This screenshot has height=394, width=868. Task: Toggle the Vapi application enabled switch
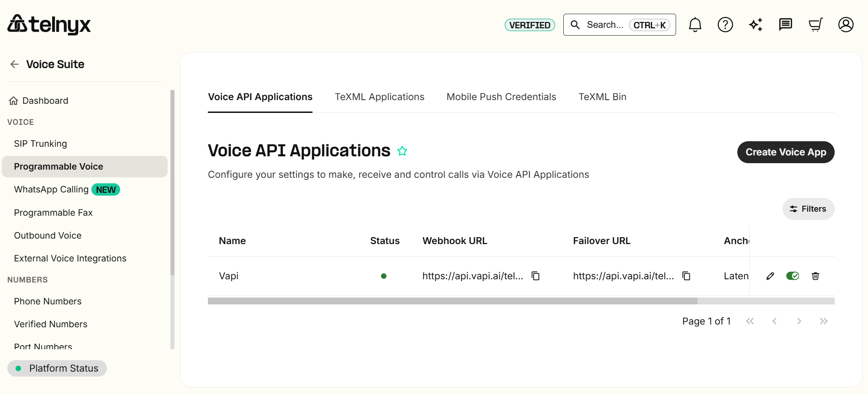click(x=793, y=276)
